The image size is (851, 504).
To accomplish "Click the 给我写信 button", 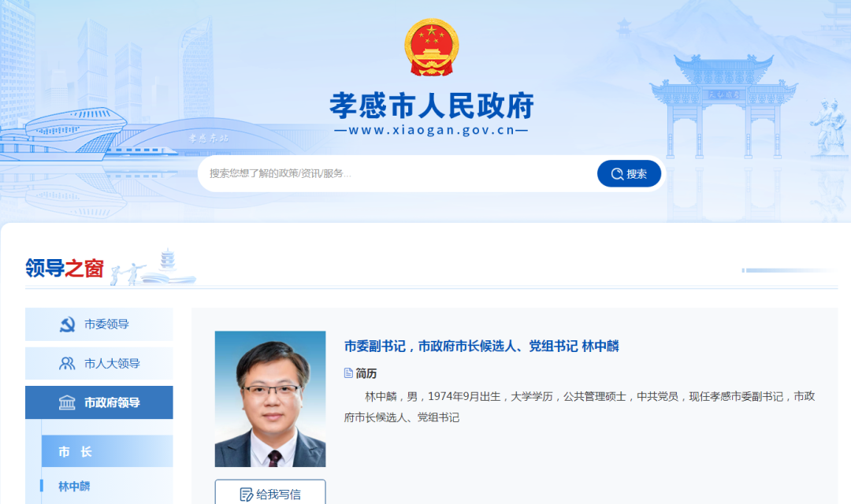I will [270, 493].
